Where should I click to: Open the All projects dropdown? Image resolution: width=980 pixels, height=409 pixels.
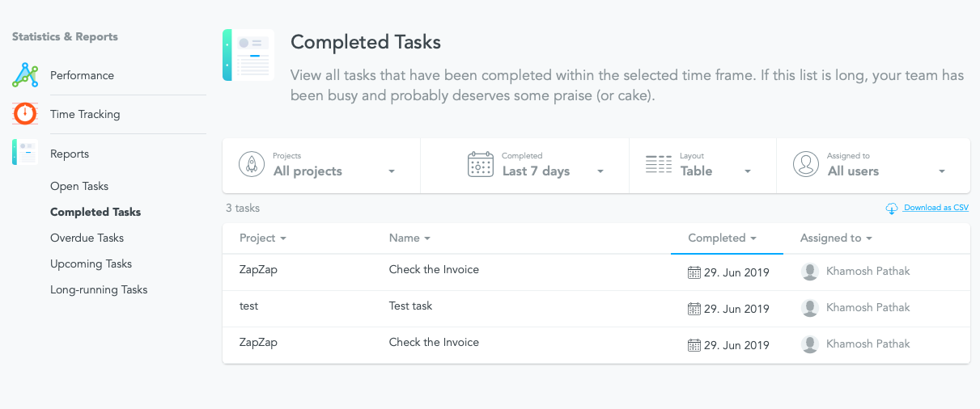[333, 171]
